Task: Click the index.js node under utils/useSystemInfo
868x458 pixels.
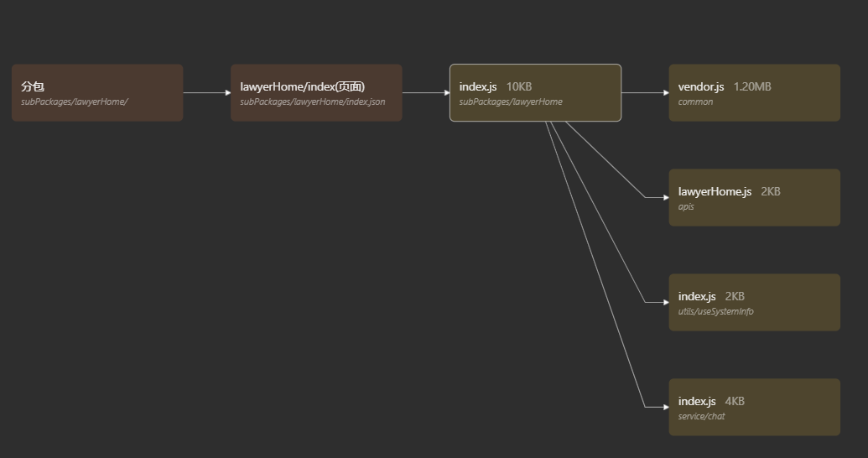Action: (754, 303)
